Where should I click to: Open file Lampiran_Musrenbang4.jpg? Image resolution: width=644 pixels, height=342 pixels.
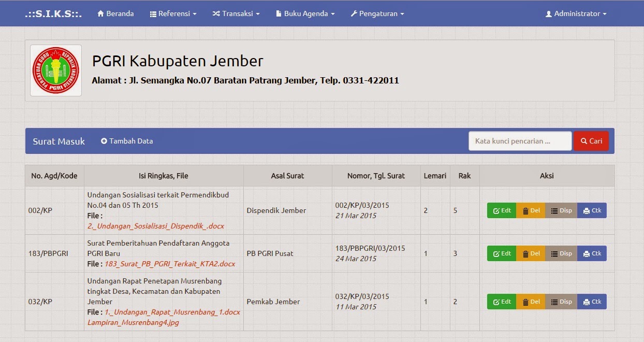click(133, 322)
